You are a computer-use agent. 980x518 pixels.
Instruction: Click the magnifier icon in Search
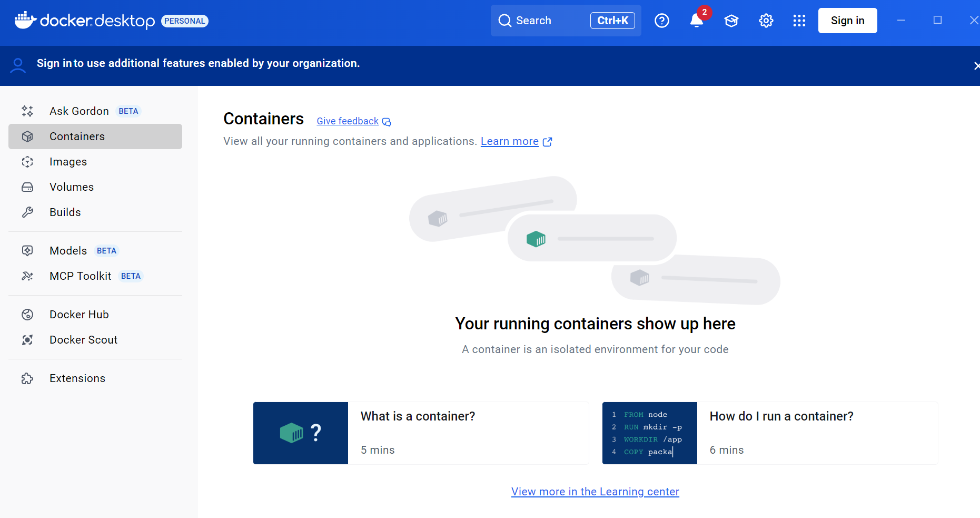(x=505, y=21)
